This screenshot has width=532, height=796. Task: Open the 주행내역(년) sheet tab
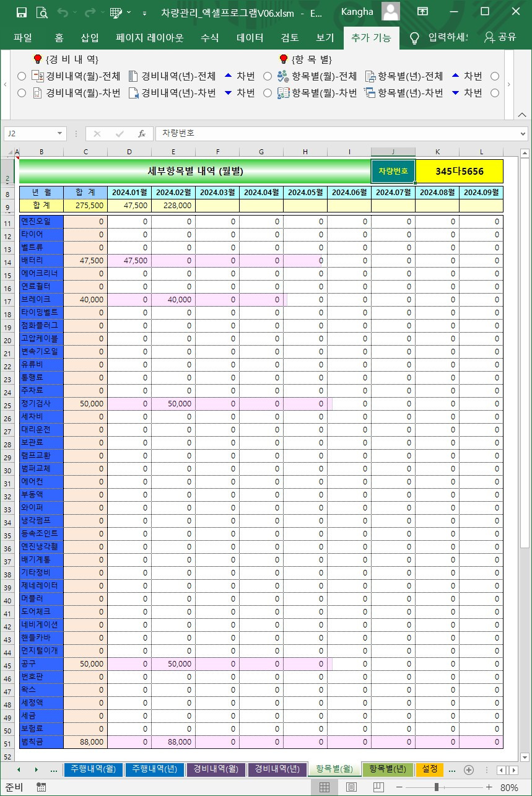(x=155, y=769)
